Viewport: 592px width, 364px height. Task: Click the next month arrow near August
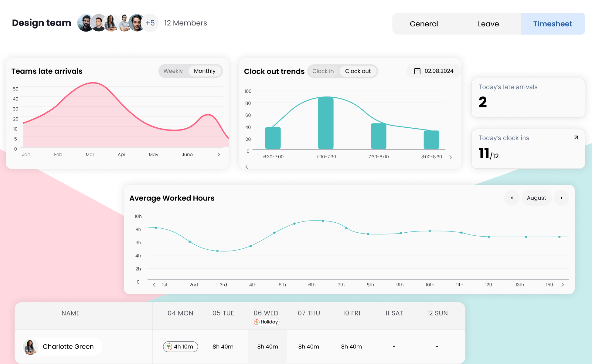click(x=561, y=198)
